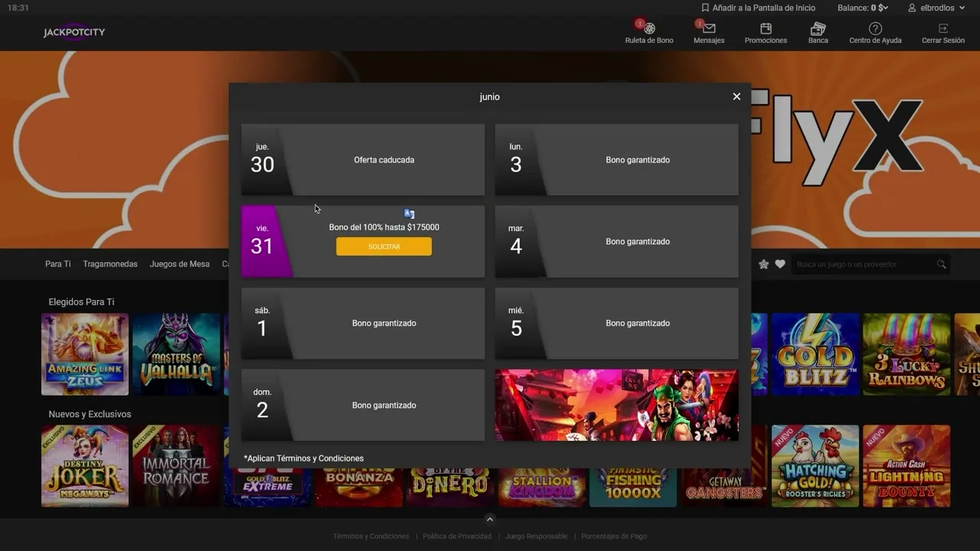Expand the elbrodlos account dropdown
Screen dimensions: 980x551
962,8
